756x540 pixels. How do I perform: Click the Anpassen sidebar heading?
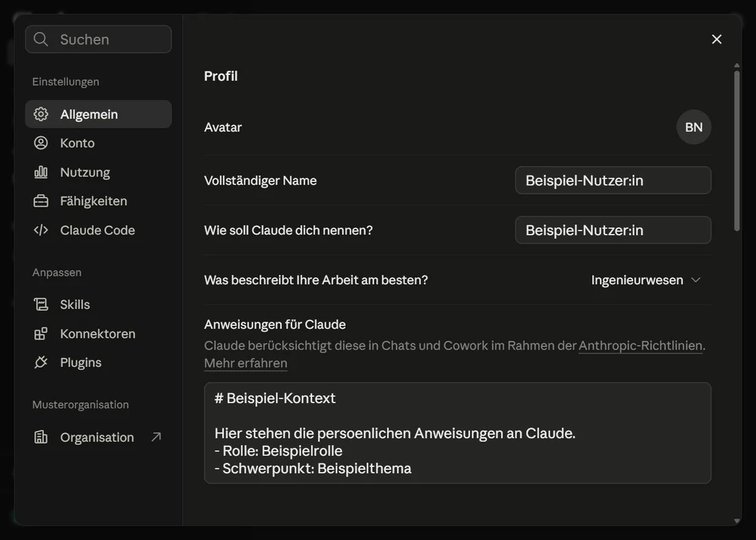(57, 272)
